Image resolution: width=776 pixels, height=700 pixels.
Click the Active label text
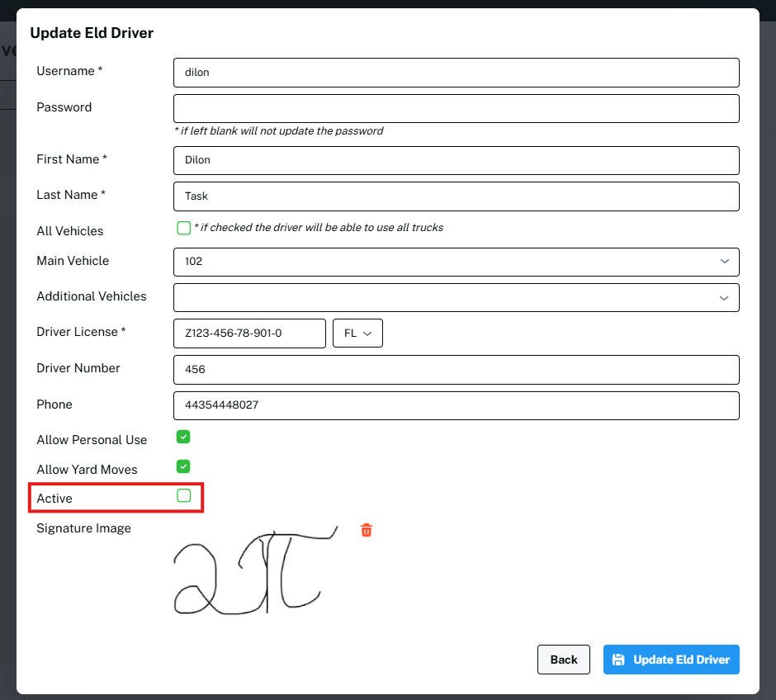point(54,499)
